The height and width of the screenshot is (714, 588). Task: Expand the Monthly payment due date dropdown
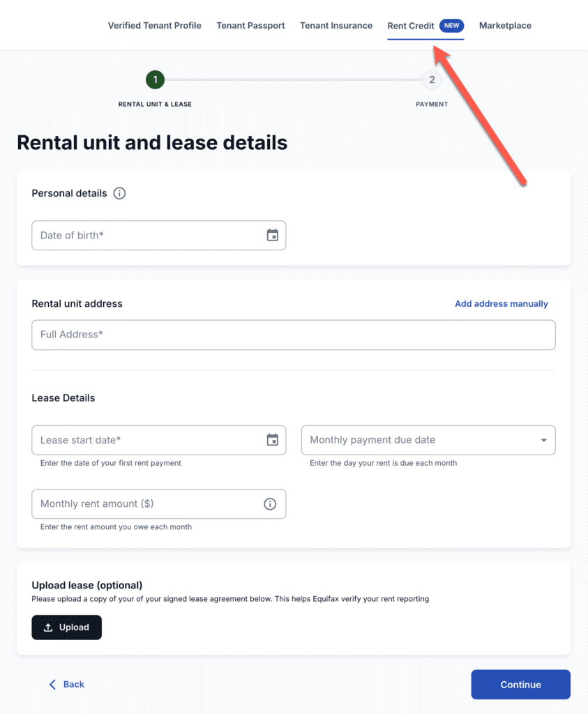543,441
